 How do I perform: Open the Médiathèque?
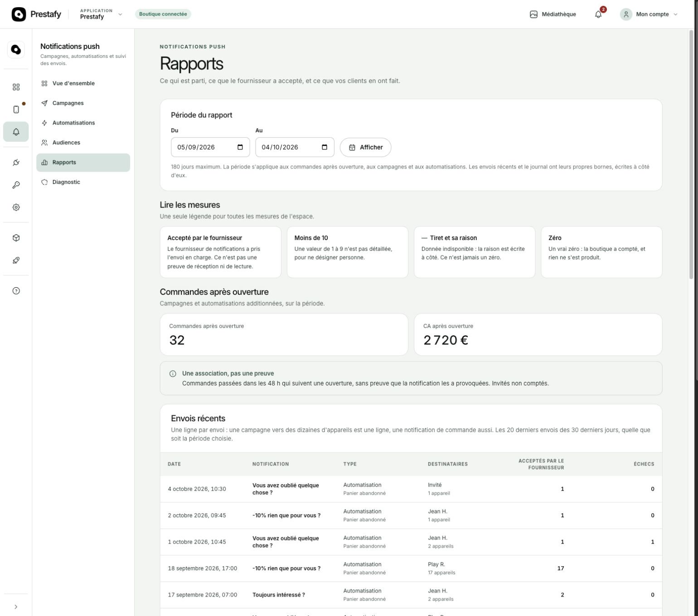(x=553, y=14)
